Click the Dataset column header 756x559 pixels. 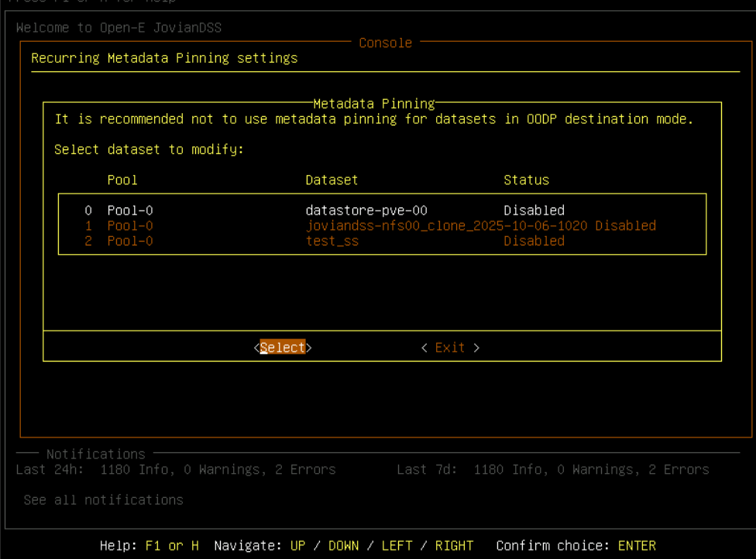click(x=332, y=180)
